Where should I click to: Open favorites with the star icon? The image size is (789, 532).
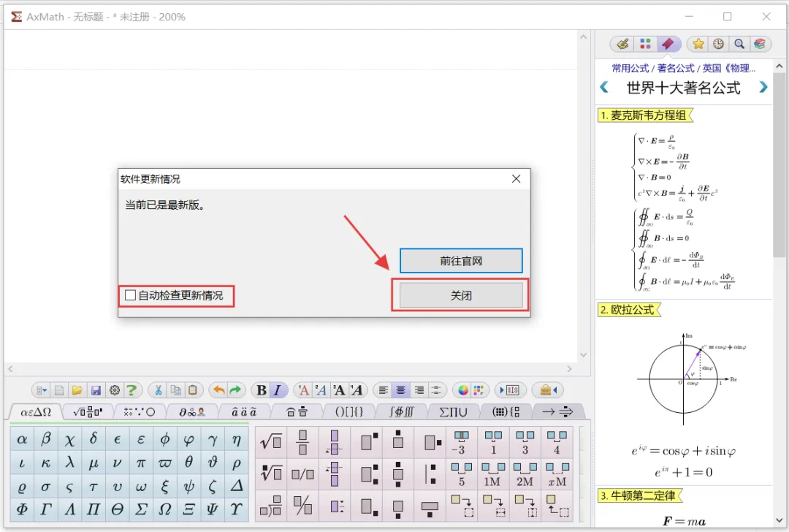[698, 45]
